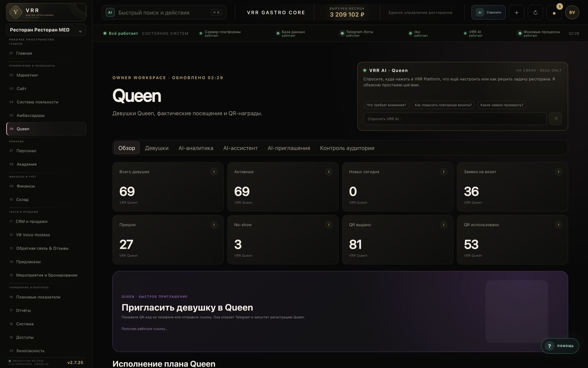Image resolution: width=588 pixels, height=368 pixels.
Task: Click 'Как повысить повторные визиты?' chip
Action: point(443,105)
